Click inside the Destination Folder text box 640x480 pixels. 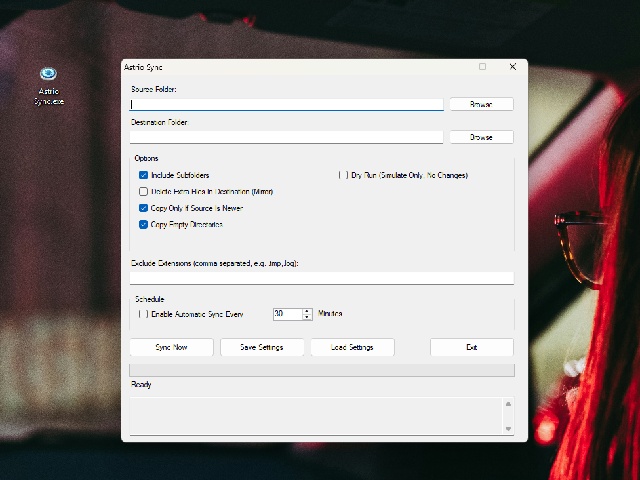[x=287, y=138]
